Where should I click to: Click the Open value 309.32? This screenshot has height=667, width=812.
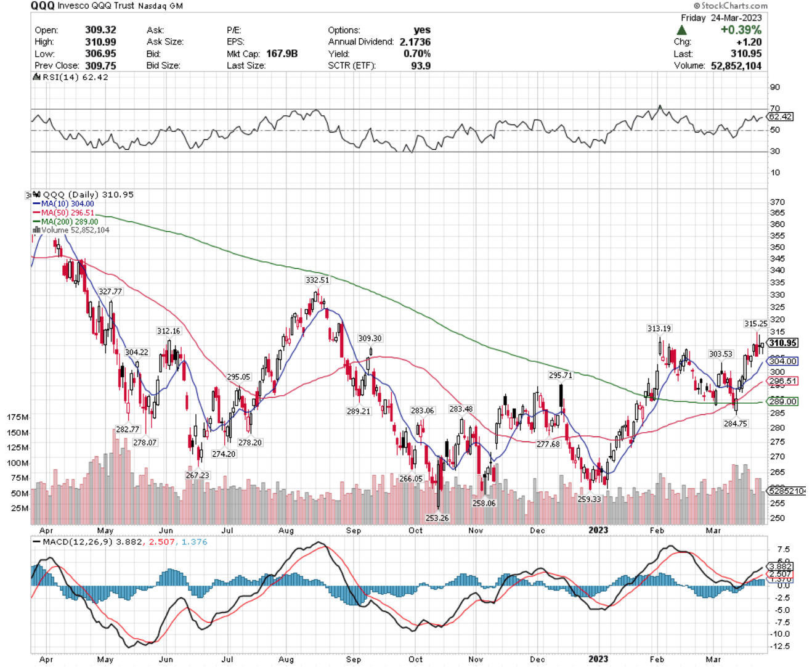[x=100, y=30]
